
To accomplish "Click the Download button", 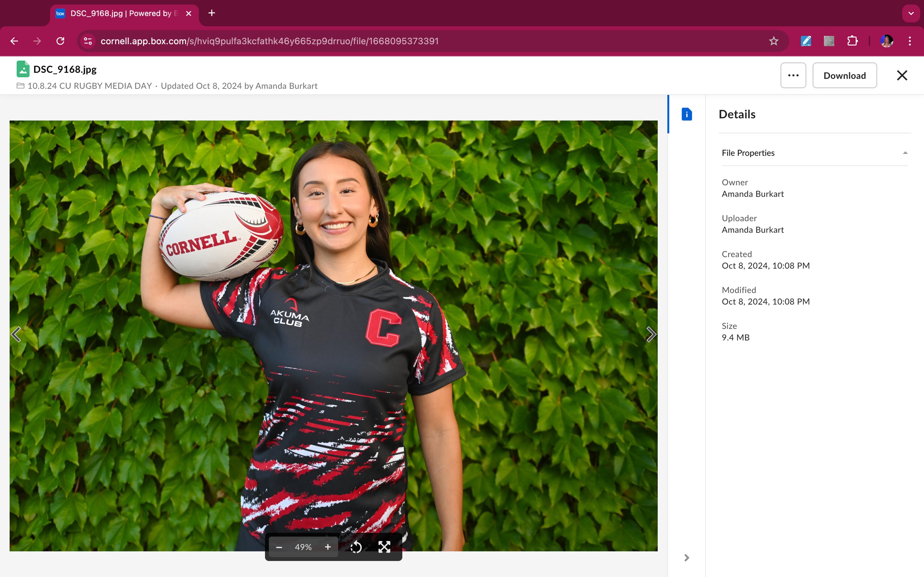I will pos(844,75).
